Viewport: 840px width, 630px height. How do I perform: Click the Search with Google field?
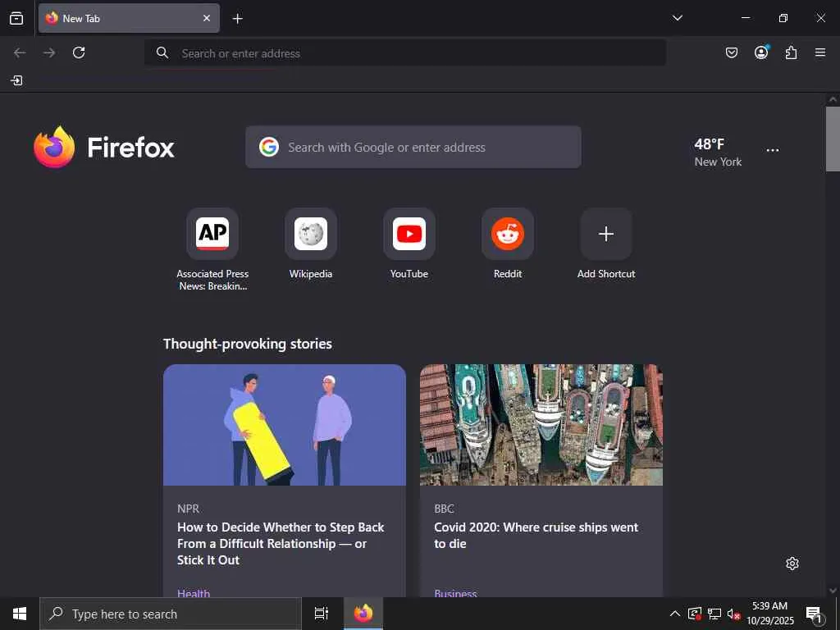coord(413,148)
